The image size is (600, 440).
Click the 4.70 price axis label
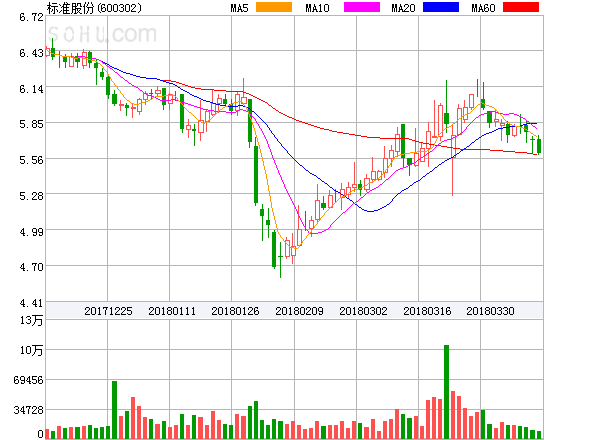[x=31, y=267]
